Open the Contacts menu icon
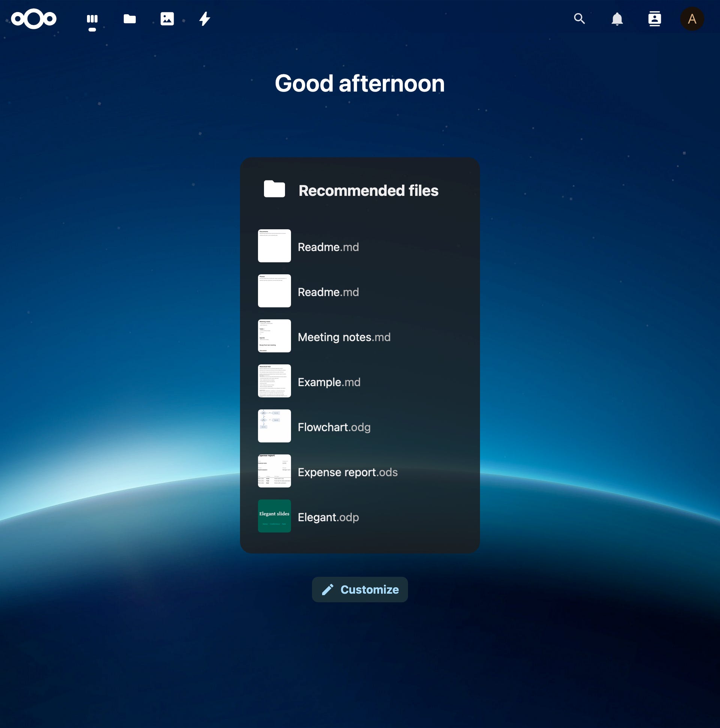The image size is (720, 728). [x=654, y=19]
